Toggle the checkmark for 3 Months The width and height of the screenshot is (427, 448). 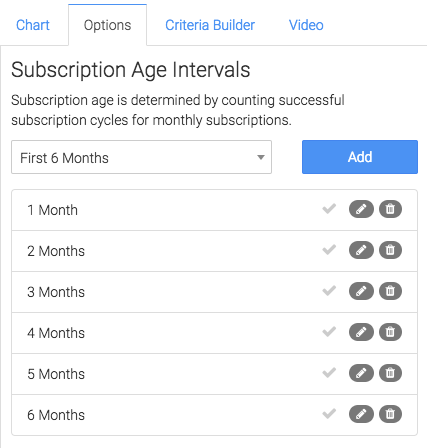pyautogui.click(x=329, y=291)
